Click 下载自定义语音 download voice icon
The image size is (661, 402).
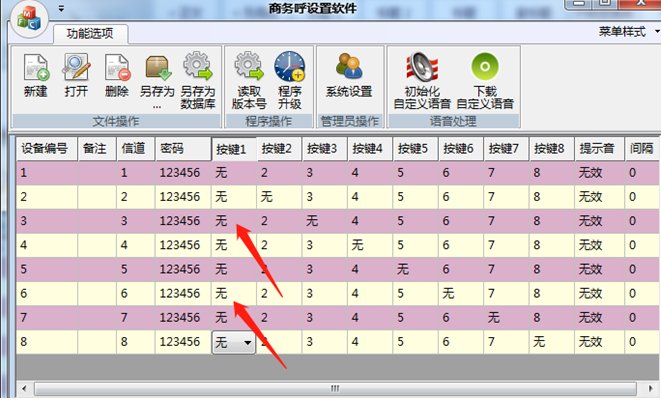[x=485, y=72]
